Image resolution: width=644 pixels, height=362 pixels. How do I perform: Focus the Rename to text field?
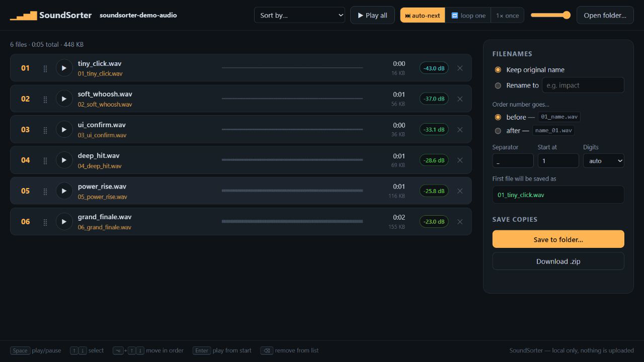[x=583, y=85]
